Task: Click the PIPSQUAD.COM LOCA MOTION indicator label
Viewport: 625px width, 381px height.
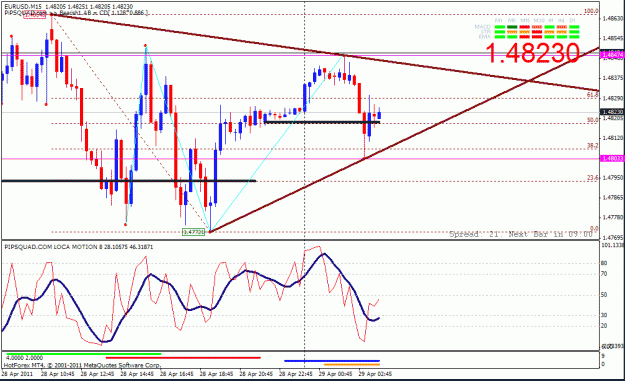Action: click(x=79, y=247)
